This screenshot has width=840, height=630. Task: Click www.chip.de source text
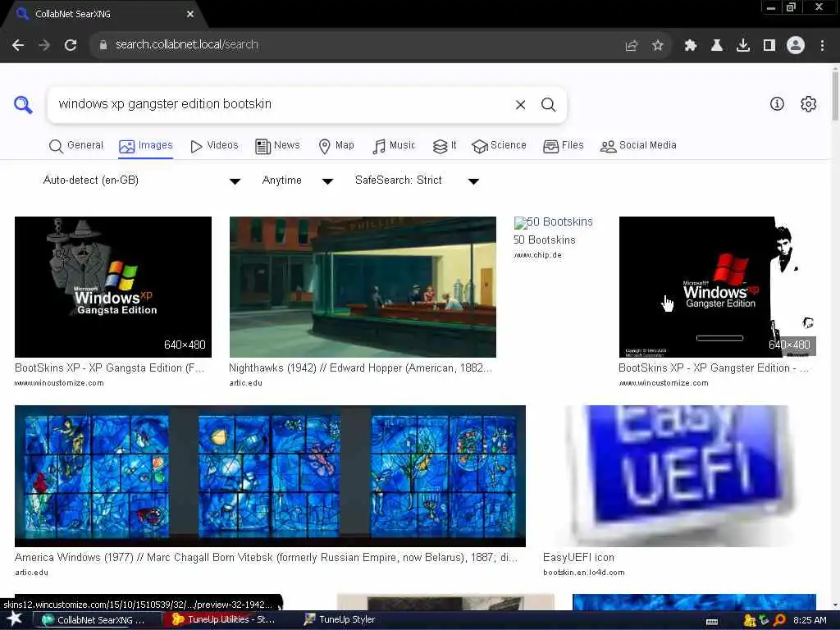coord(538,255)
